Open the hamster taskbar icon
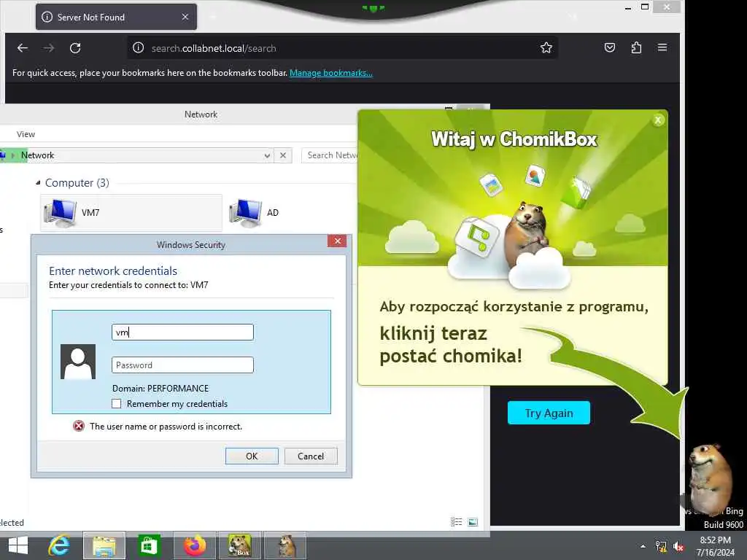 click(285, 545)
